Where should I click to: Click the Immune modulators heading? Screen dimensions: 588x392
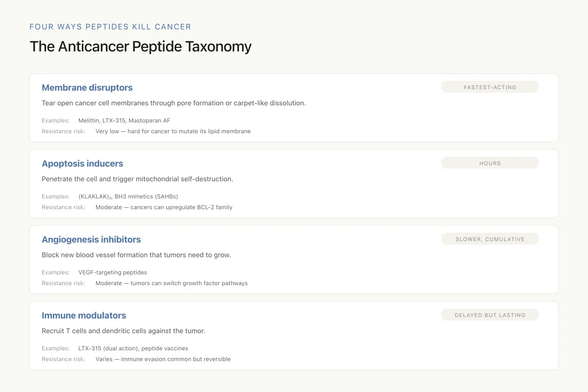click(x=84, y=316)
